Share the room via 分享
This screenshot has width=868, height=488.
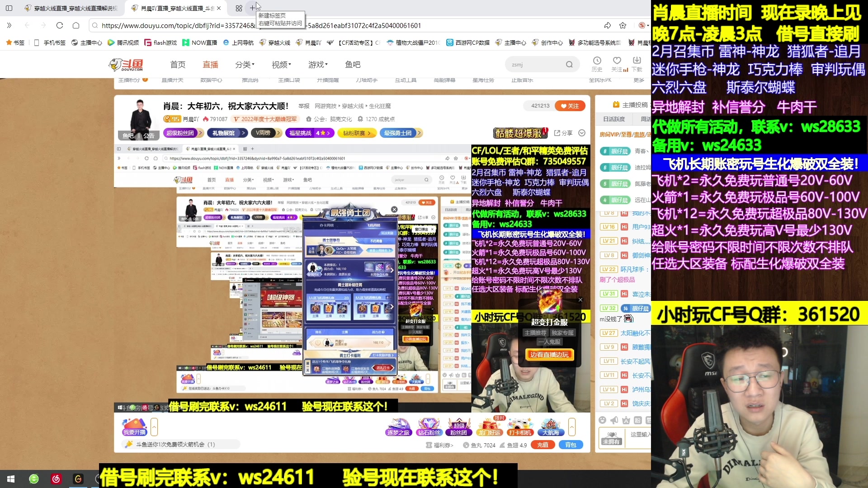pos(563,133)
